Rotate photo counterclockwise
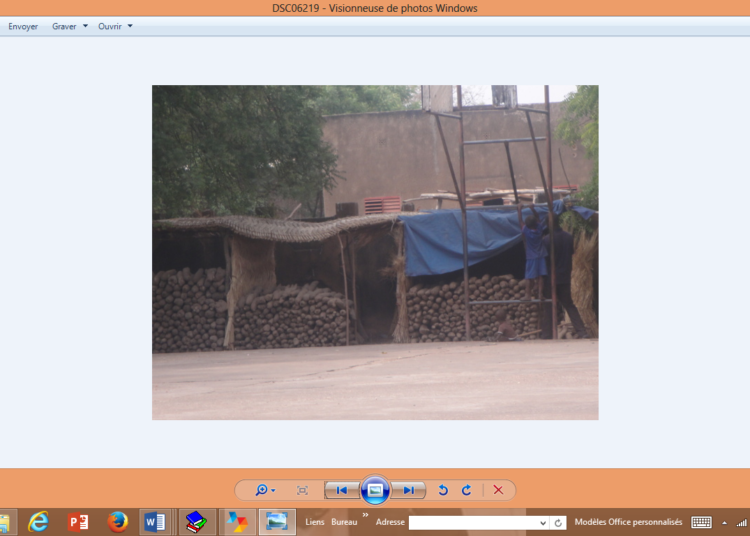The width and height of the screenshot is (750, 536). click(x=443, y=490)
